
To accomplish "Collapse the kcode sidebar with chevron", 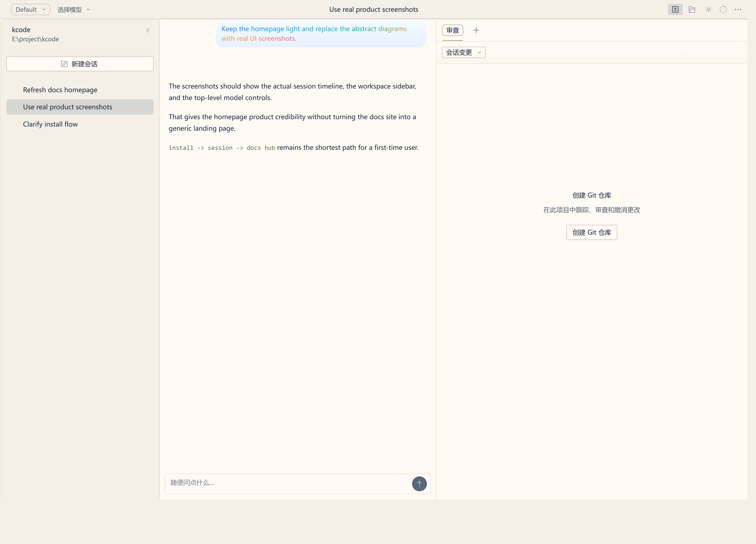I will pos(148,30).
